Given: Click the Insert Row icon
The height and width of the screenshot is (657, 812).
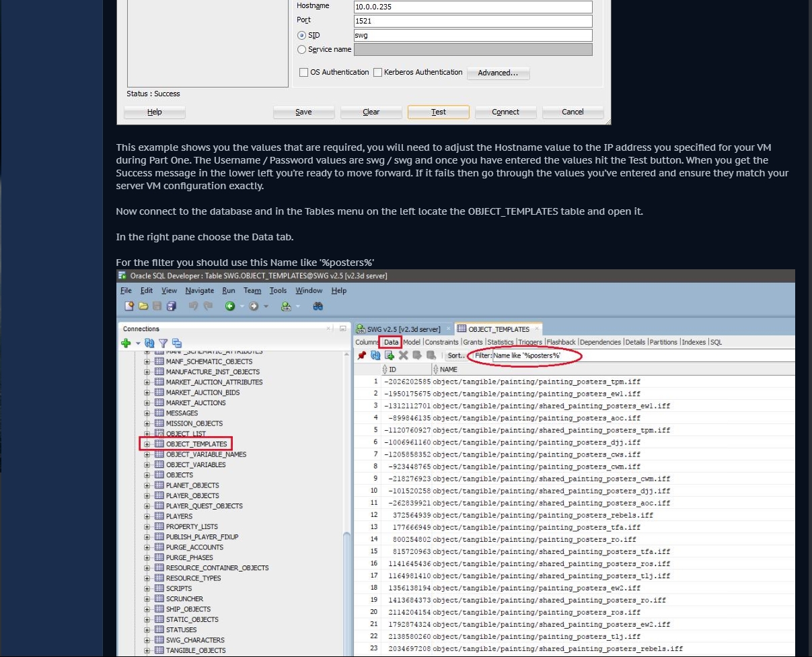Looking at the screenshot, I should 390,355.
